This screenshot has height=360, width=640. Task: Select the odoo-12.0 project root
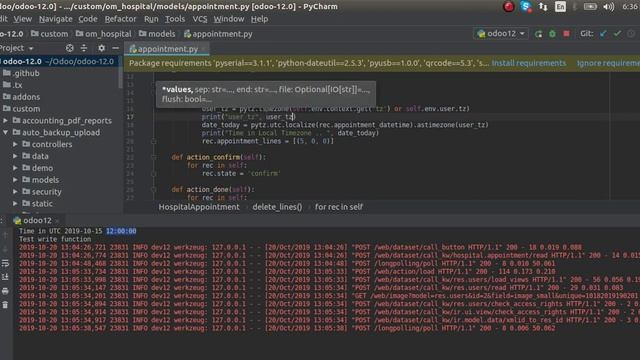[60, 61]
